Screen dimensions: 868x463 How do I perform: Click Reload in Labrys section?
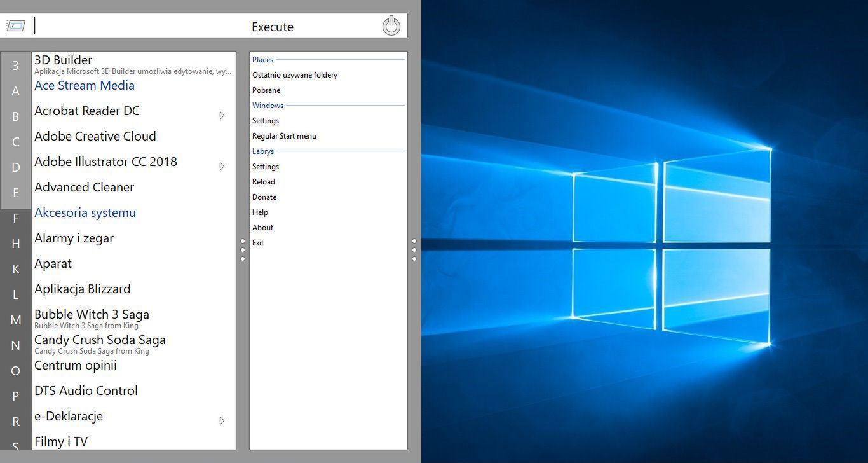click(x=264, y=182)
